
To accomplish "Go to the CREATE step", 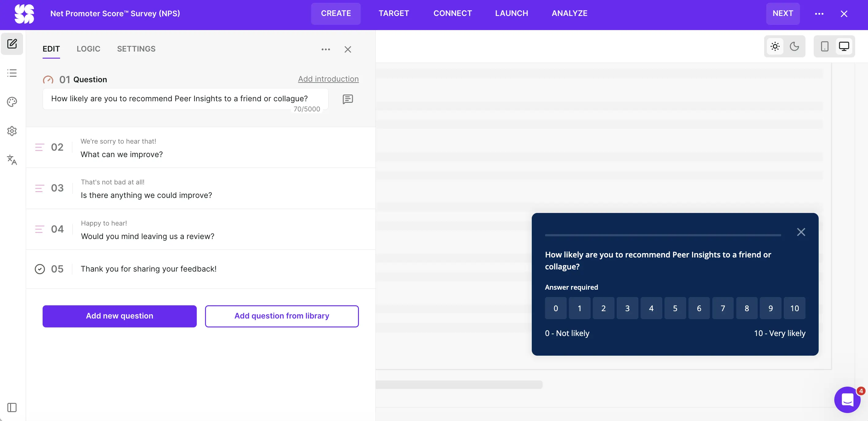I will 336,14.
